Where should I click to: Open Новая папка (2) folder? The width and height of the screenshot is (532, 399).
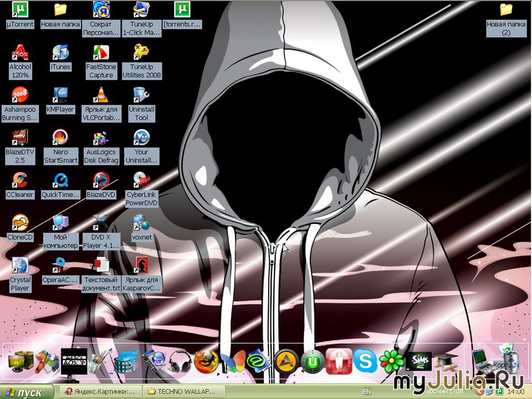(x=506, y=10)
